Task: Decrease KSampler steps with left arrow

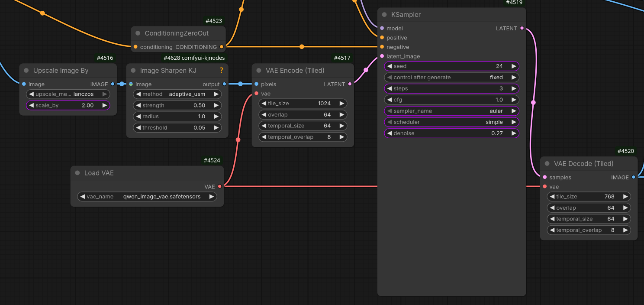Action: point(390,89)
